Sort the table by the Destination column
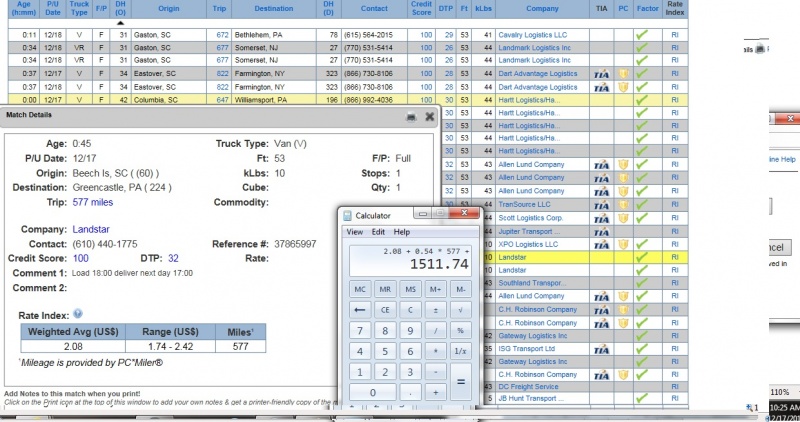Image resolution: width=800 pixels, height=422 pixels. [273, 8]
